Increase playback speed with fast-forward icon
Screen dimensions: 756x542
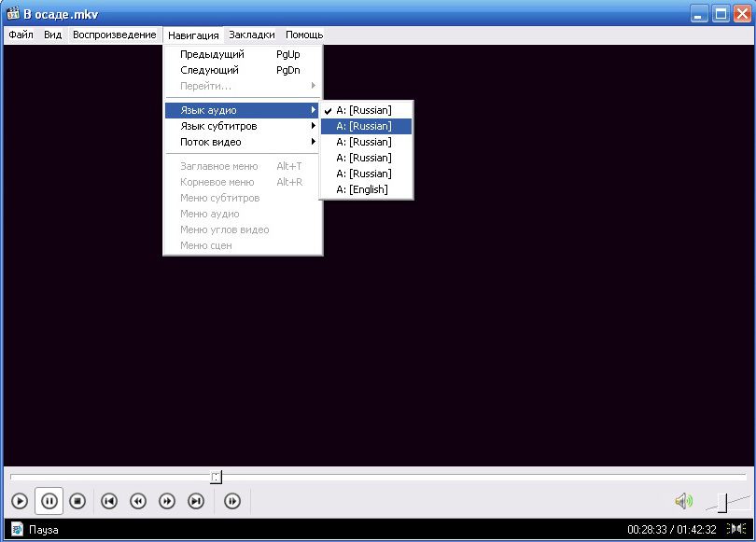click(x=167, y=501)
